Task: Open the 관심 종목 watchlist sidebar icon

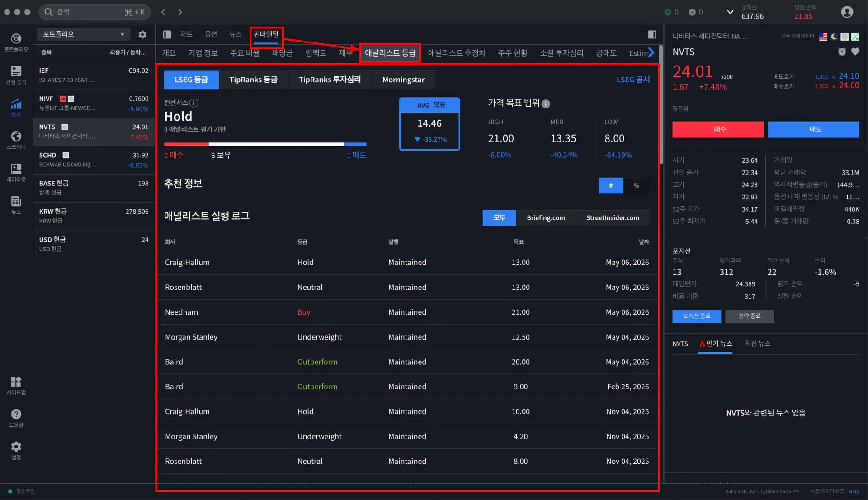Action: [16, 75]
